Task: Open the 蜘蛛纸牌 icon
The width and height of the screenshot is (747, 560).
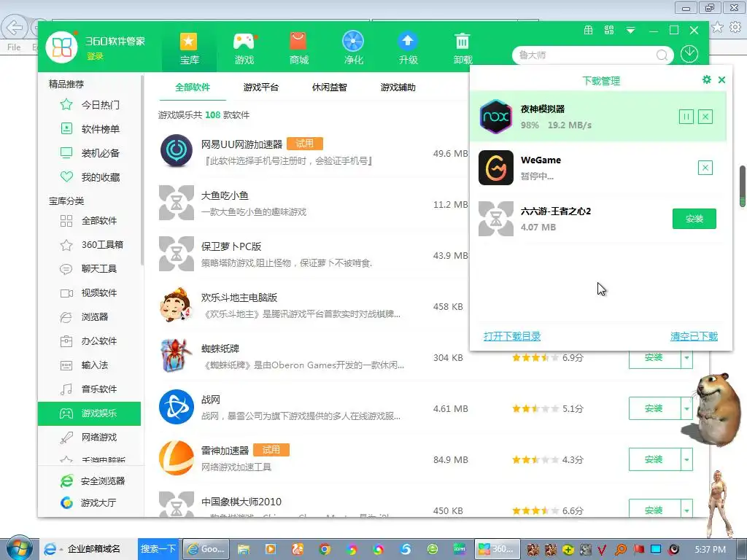Action: click(177, 356)
